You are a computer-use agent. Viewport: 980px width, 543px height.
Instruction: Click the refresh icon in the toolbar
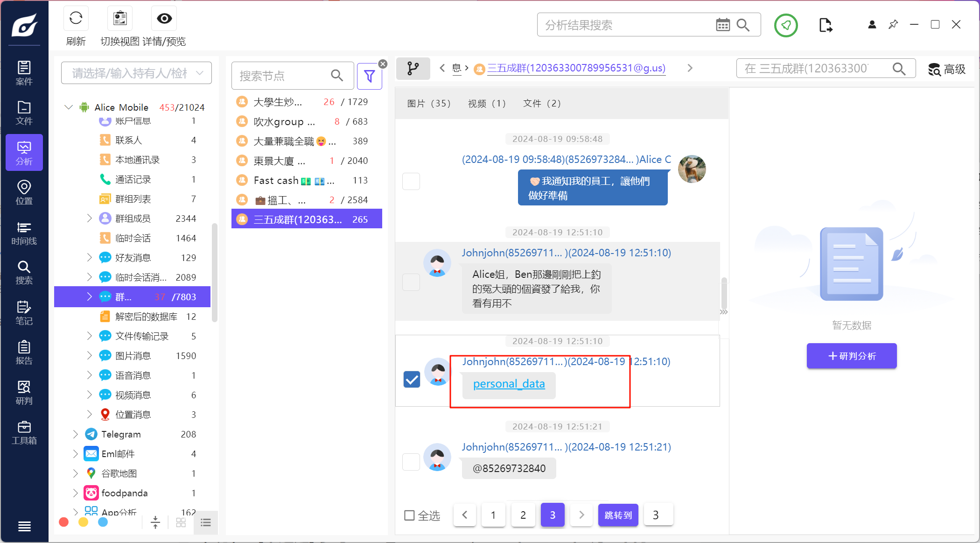(x=76, y=19)
